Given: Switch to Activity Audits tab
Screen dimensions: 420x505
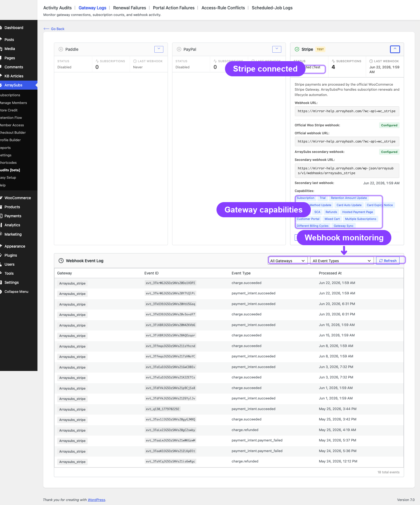Looking at the screenshot, I should [57, 8].
